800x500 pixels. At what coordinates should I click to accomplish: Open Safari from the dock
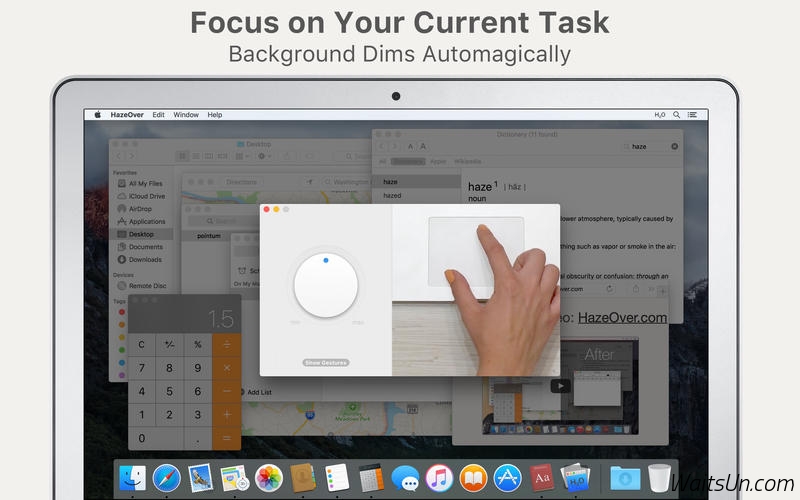[x=166, y=478]
